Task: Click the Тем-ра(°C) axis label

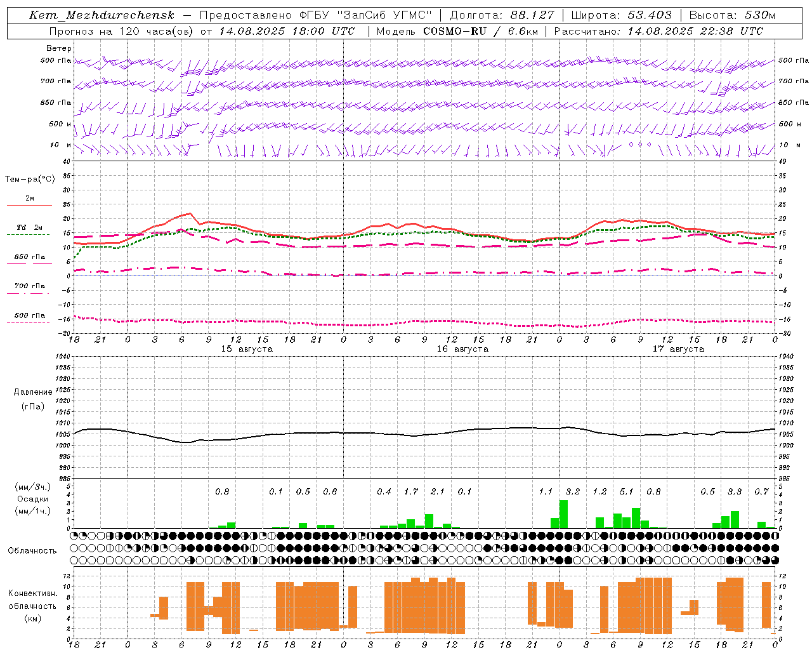Action: (30, 179)
